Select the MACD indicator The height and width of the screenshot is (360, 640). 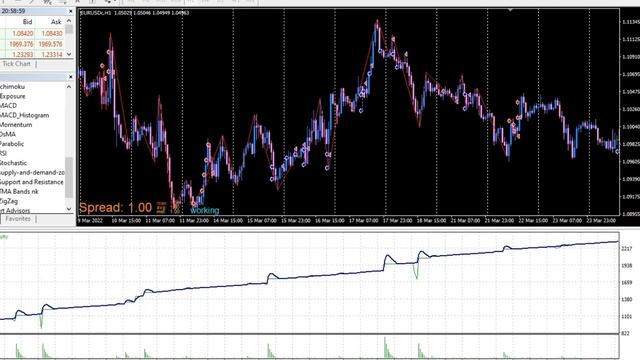[9, 106]
